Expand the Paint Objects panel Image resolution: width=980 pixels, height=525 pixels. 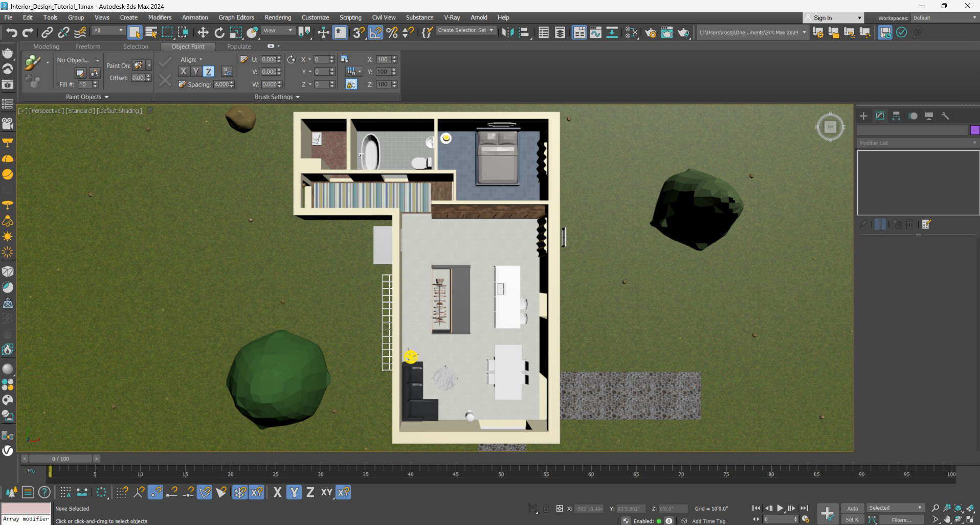(x=87, y=97)
